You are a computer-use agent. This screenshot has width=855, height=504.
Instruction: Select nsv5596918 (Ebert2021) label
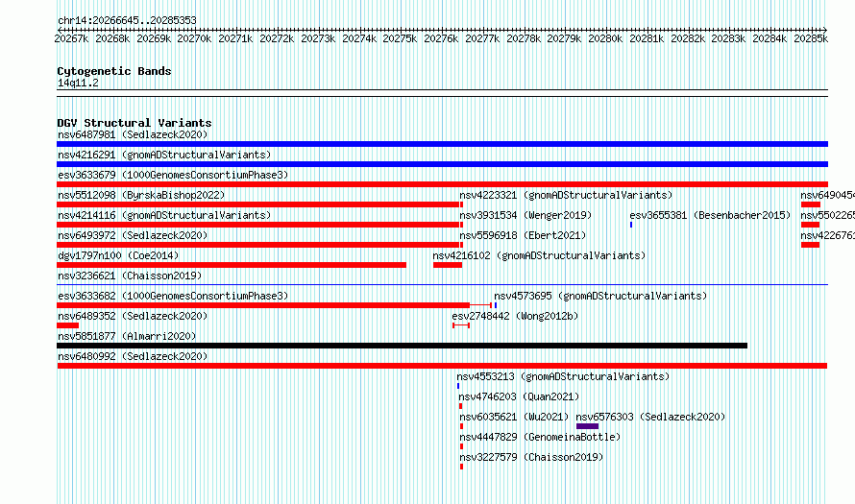click(x=523, y=235)
